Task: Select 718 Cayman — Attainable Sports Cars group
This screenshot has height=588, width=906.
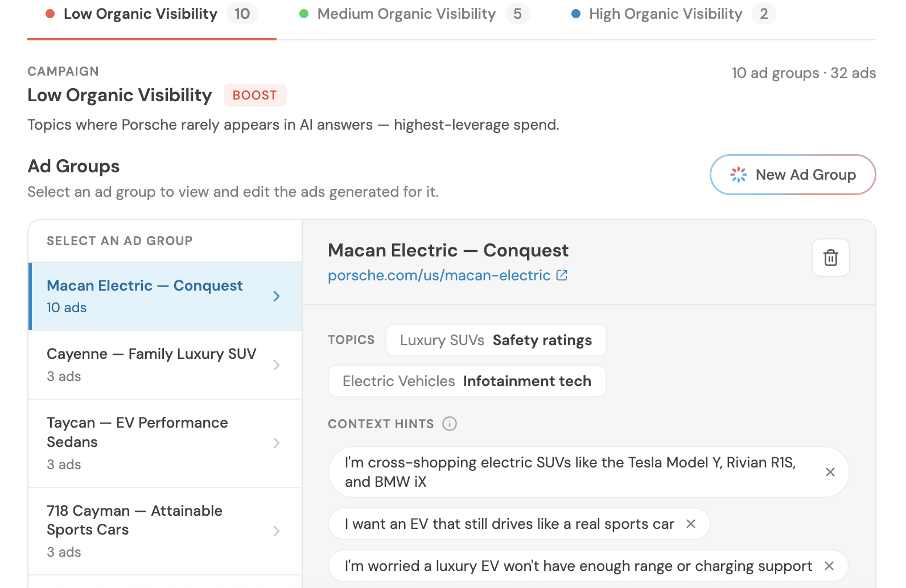Action: pyautogui.click(x=165, y=531)
